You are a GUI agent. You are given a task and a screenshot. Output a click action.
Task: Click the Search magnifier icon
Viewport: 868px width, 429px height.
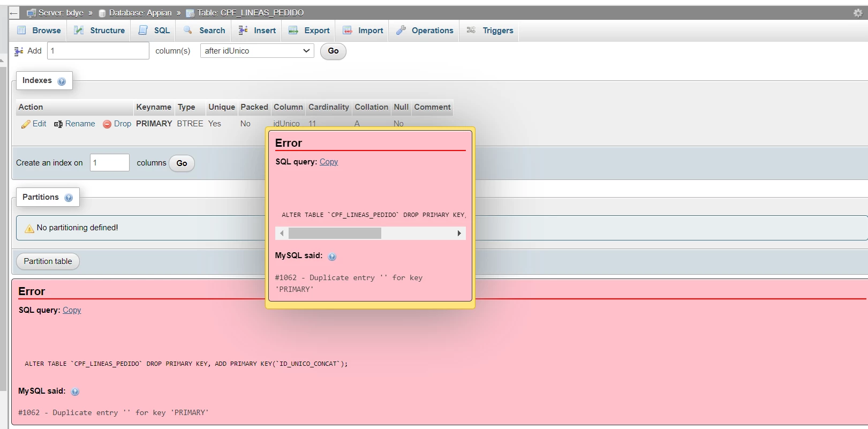tap(188, 31)
